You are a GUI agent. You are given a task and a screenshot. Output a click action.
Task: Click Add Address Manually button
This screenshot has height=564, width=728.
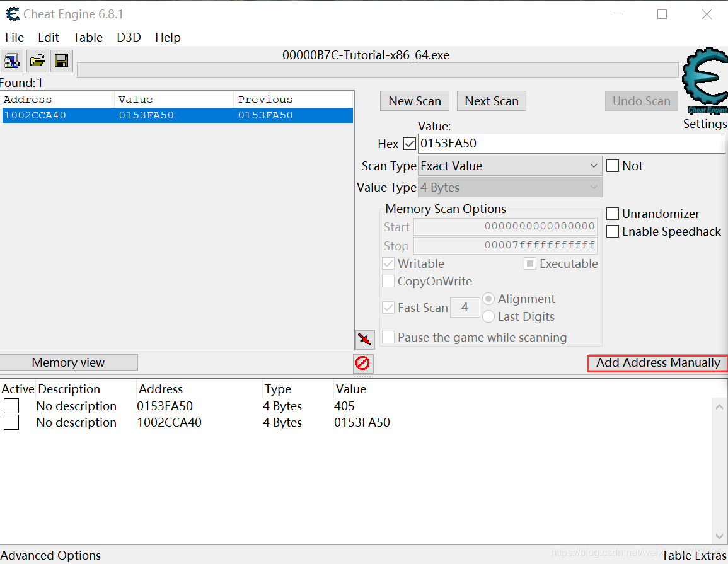click(658, 362)
